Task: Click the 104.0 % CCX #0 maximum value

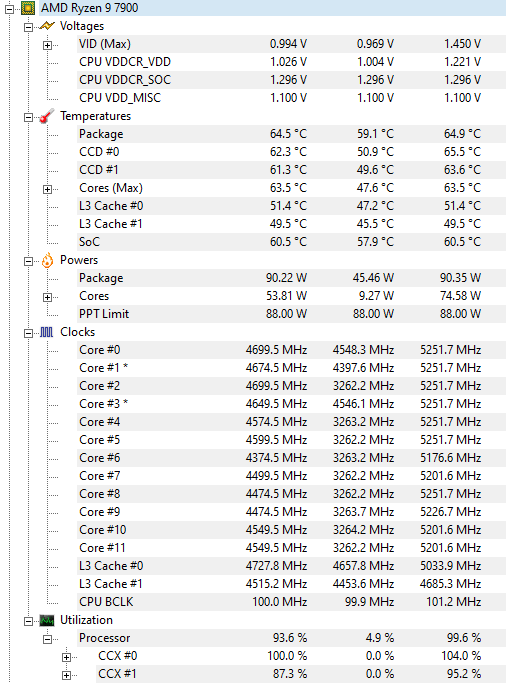Action: (x=461, y=656)
